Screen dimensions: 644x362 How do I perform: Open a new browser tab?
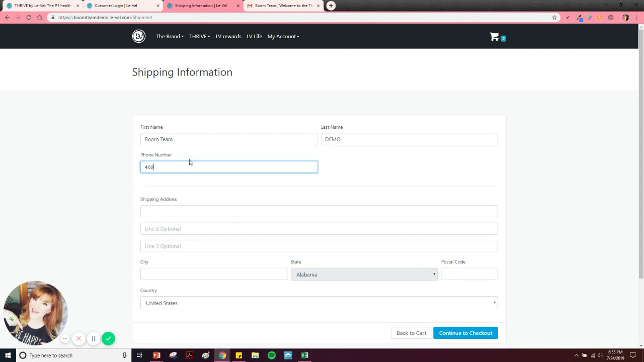click(x=331, y=6)
